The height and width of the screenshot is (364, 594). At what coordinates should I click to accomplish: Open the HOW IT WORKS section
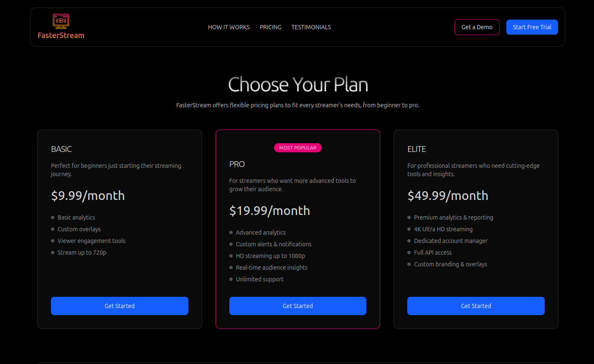(228, 27)
